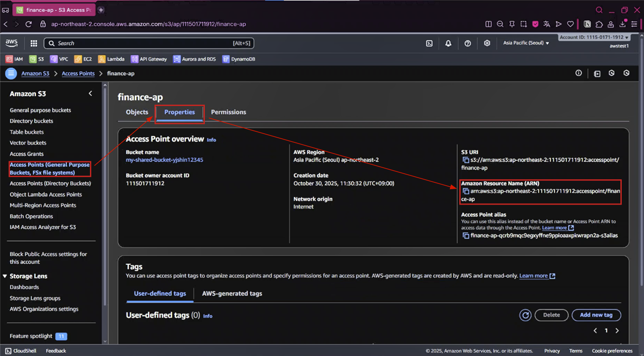644x356 pixels.
Task: Click the browser address bar URL
Action: 148,24
